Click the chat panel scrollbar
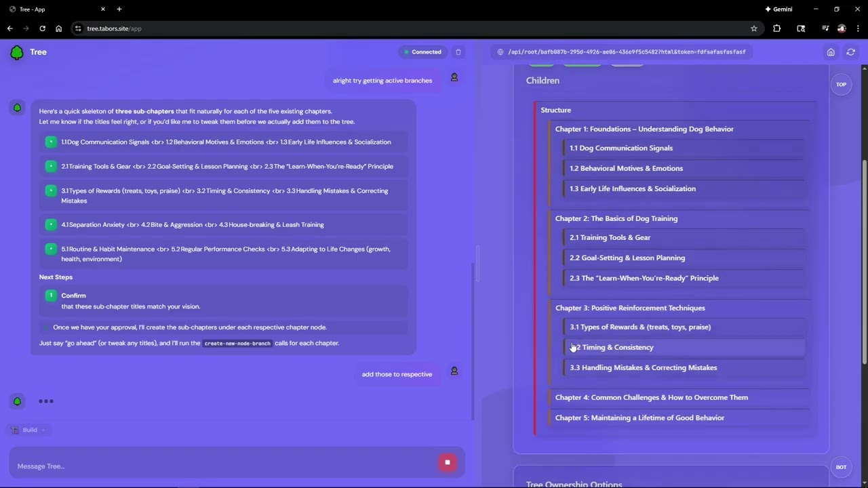Image resolution: width=868 pixels, height=488 pixels. (x=473, y=340)
